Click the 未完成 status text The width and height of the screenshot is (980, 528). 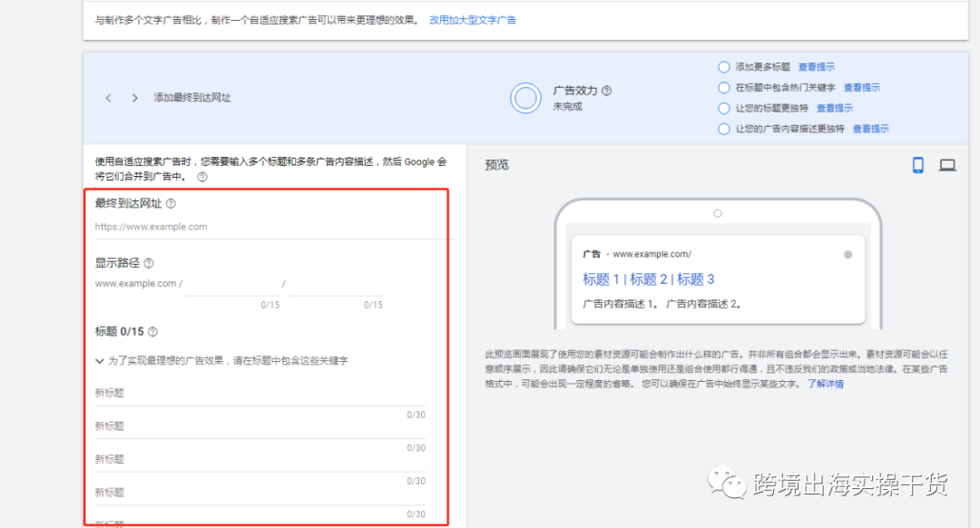pyautogui.click(x=567, y=106)
